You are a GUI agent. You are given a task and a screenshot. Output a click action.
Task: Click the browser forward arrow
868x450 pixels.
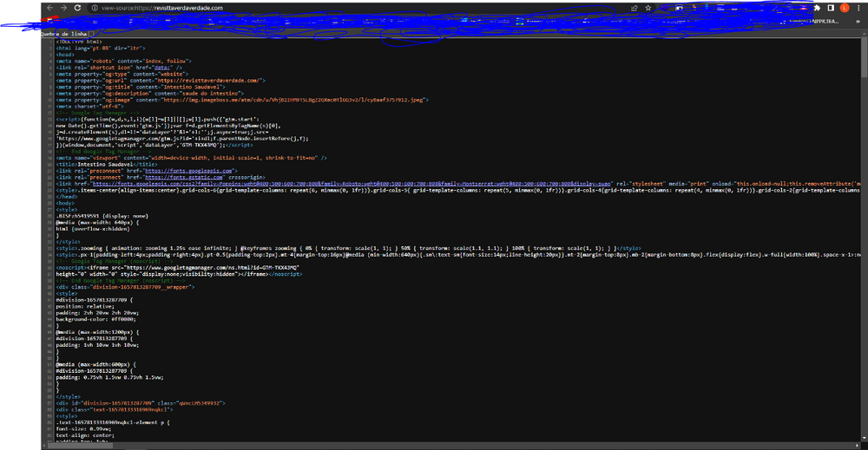pos(63,8)
